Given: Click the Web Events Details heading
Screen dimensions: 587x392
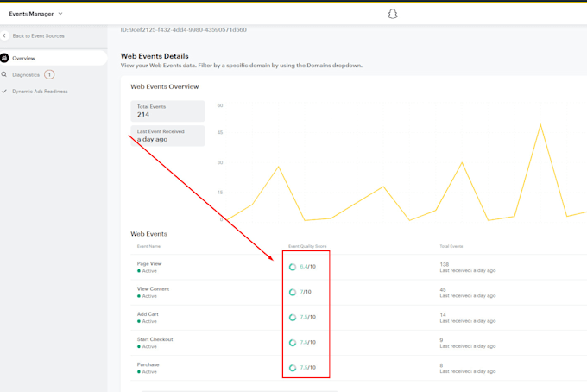Looking at the screenshot, I should point(155,56).
